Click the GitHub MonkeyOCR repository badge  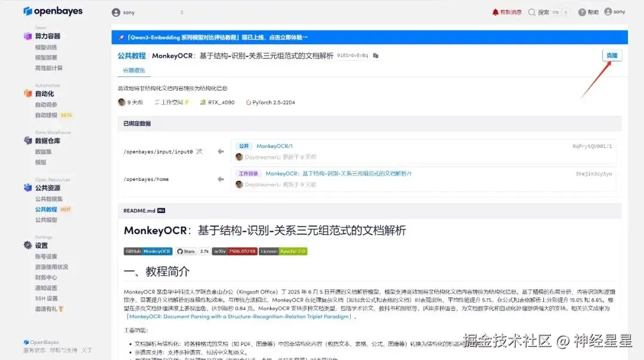pos(148,251)
